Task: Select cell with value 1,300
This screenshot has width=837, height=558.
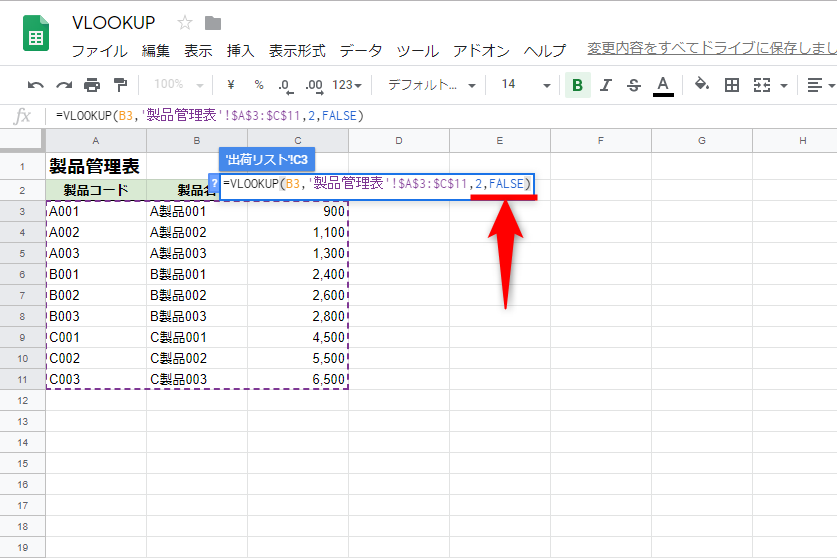Action: [298, 254]
